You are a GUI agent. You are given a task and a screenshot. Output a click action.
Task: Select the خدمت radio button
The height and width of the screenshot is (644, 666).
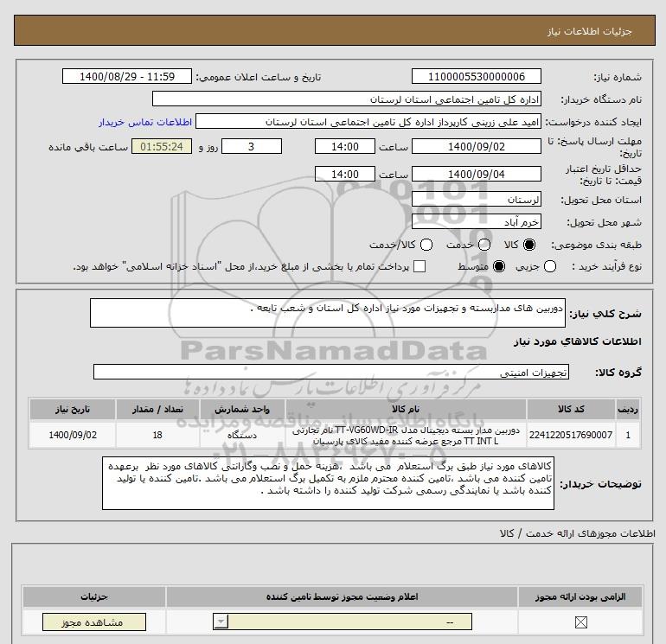coord(484,245)
